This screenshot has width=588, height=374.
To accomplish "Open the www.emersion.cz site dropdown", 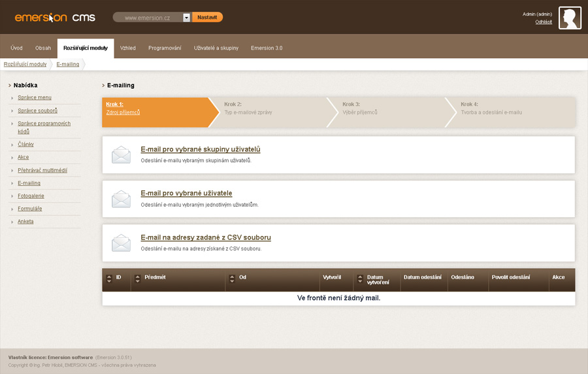I will click(x=186, y=18).
